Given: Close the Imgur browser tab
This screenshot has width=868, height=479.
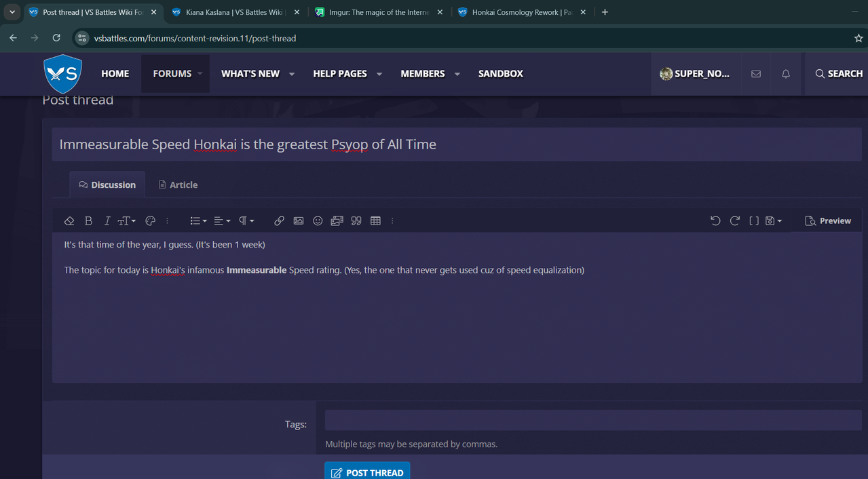Looking at the screenshot, I should click(440, 12).
